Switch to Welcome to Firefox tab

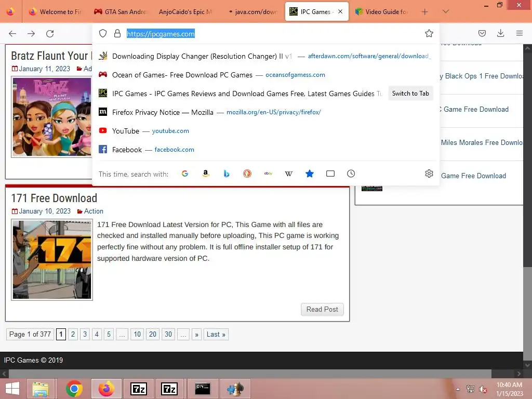click(55, 11)
